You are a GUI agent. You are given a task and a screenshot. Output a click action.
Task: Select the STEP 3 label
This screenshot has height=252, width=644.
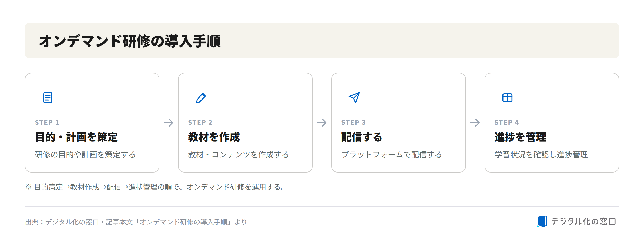click(x=353, y=122)
